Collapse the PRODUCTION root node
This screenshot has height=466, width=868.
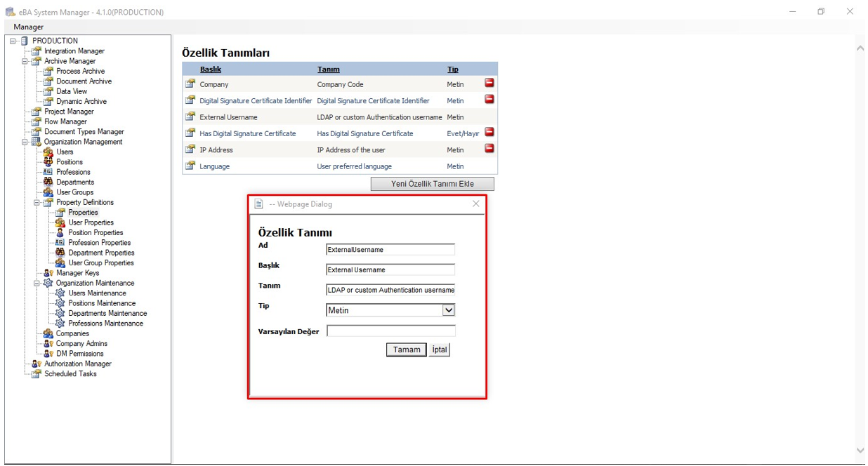(x=13, y=41)
